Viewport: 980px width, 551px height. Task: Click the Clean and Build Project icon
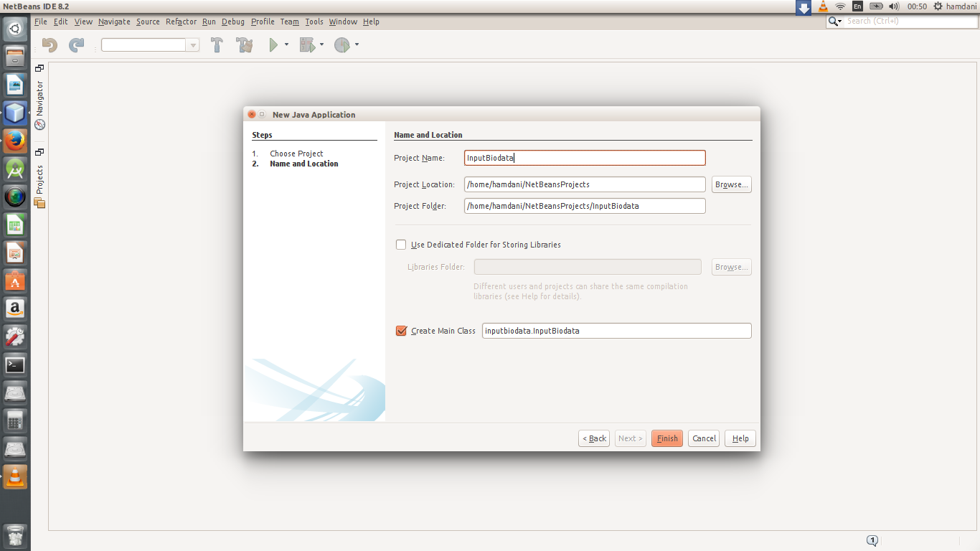(245, 45)
